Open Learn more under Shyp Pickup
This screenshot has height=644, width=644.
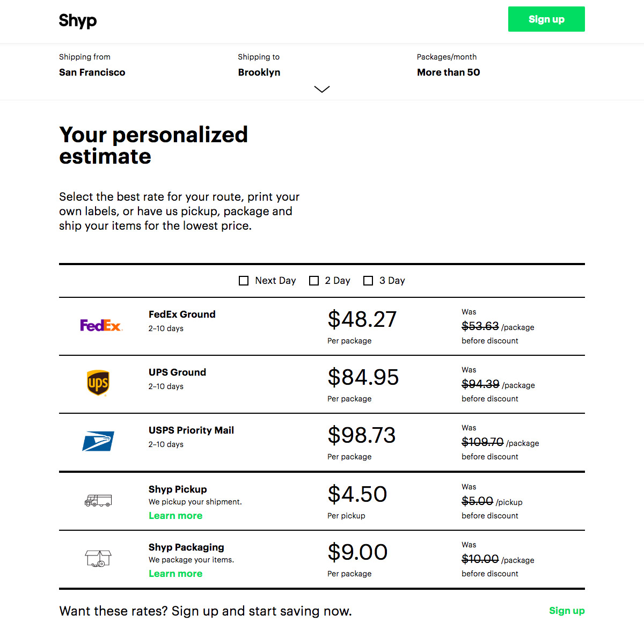point(175,516)
